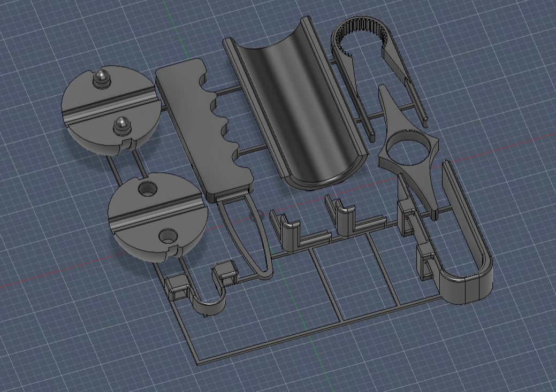The image size is (556, 392).
Task: Select the channel groove on the holed disc
Action: pyautogui.click(x=157, y=213)
